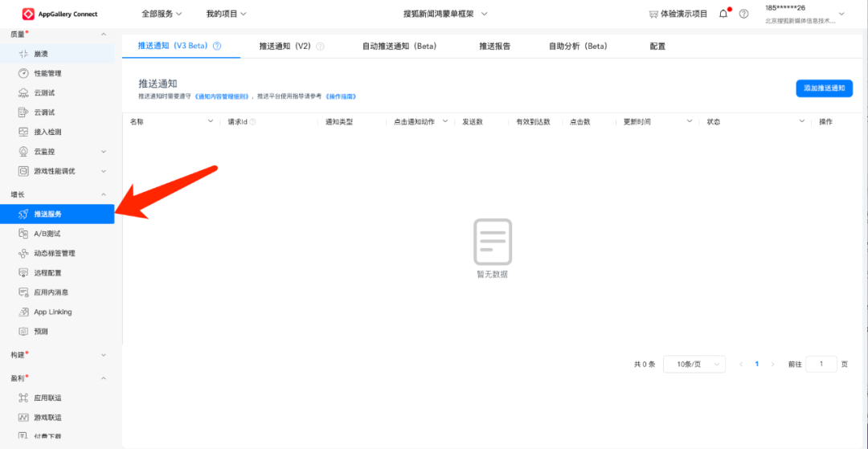Click the 游戏联运 icon
The height and width of the screenshot is (449, 868).
[x=23, y=417]
